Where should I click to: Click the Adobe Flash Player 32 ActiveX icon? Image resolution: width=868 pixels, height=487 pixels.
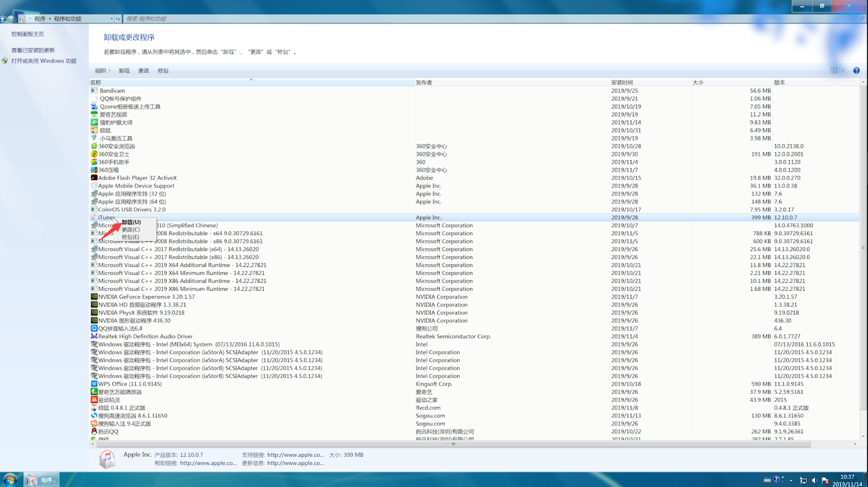tap(94, 178)
